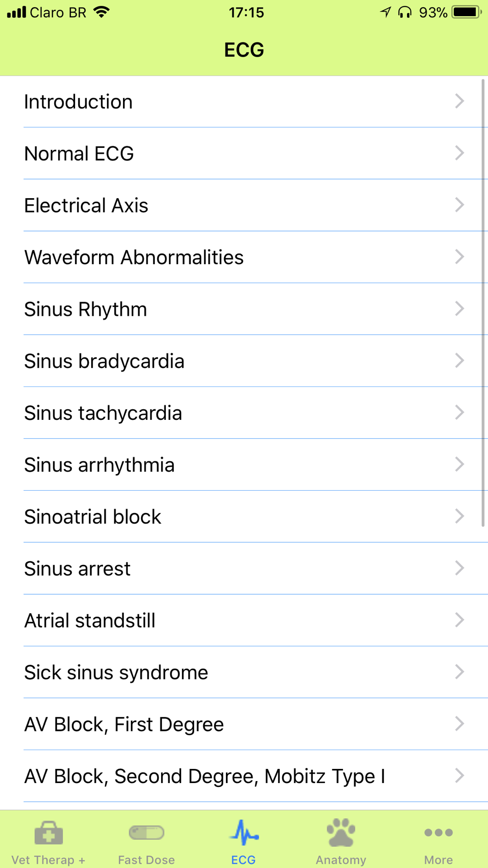Viewport: 488px width, 868px height.
Task: Open the Sinoatrial block topic
Action: pos(244,517)
